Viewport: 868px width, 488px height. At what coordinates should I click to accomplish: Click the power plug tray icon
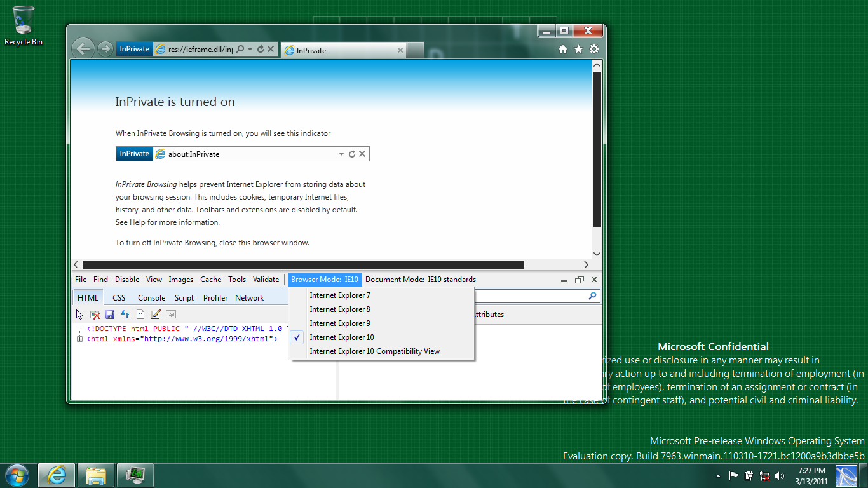[x=749, y=475]
